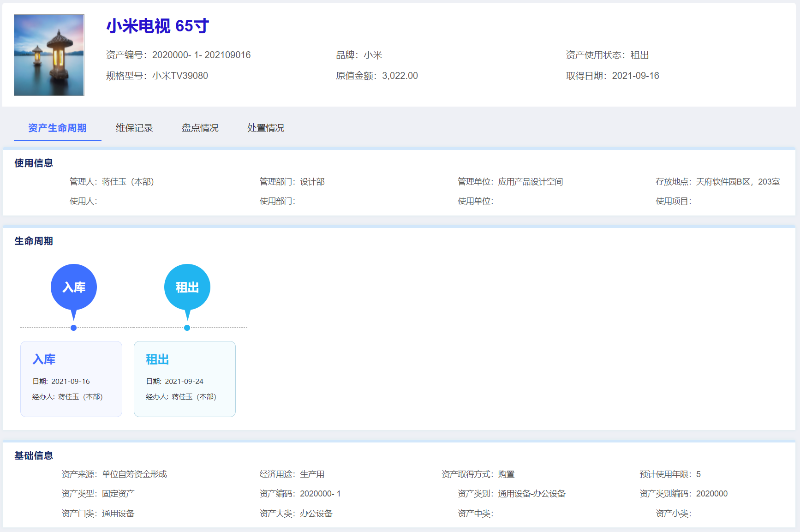Screen dimensions: 800x532
Task: Click asset number 2020000- 1- 202109016
Action: [201, 55]
